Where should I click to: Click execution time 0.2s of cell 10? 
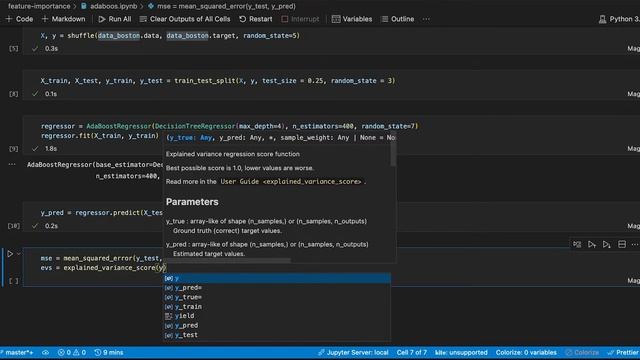coord(51,226)
